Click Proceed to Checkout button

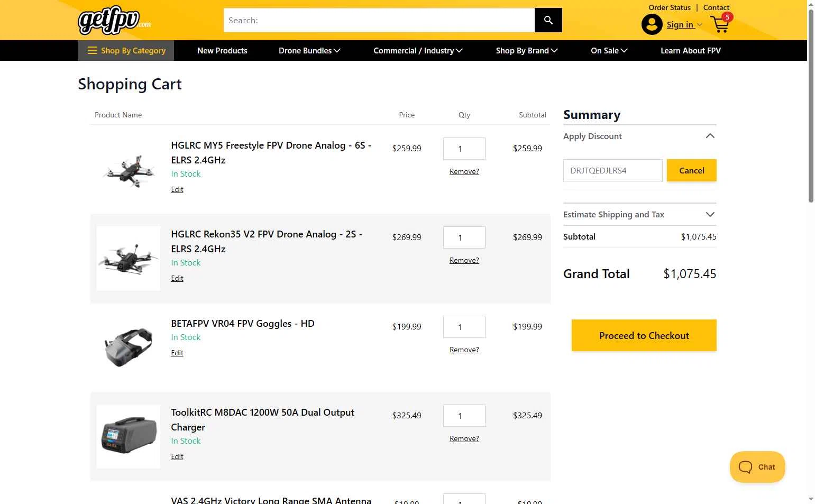(x=644, y=335)
